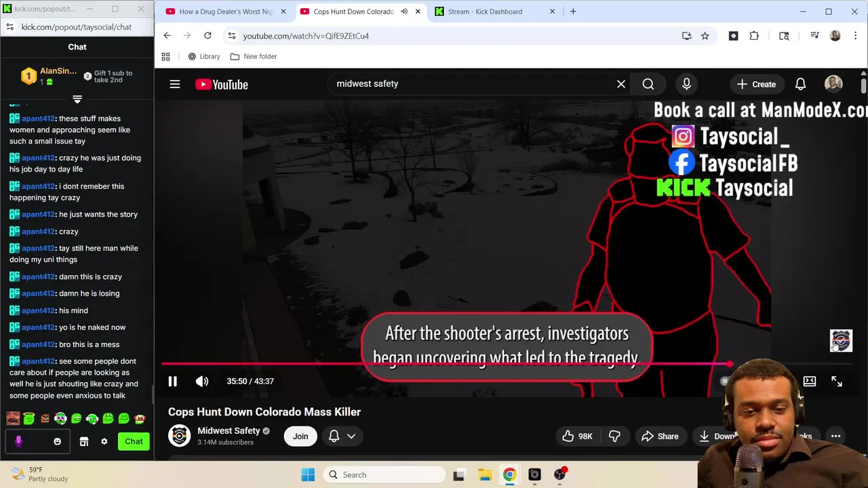This screenshot has width=868, height=488.
Task: Open File Explorer from the taskbar
Action: click(484, 474)
